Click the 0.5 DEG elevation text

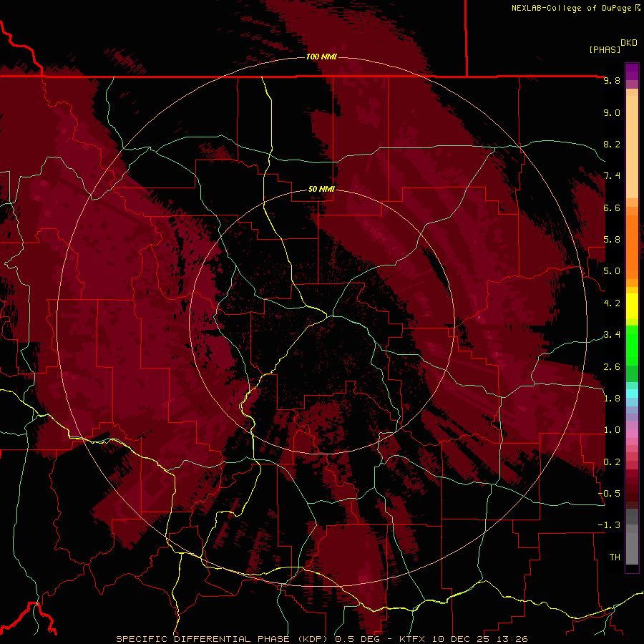[x=358, y=639]
